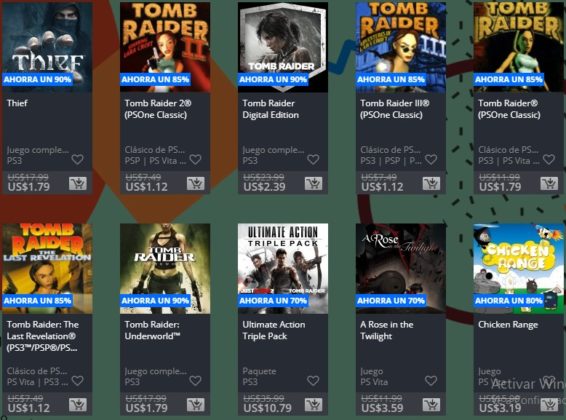Open the Chicken Range title link
This screenshot has height=420, width=566.
pos(508,325)
